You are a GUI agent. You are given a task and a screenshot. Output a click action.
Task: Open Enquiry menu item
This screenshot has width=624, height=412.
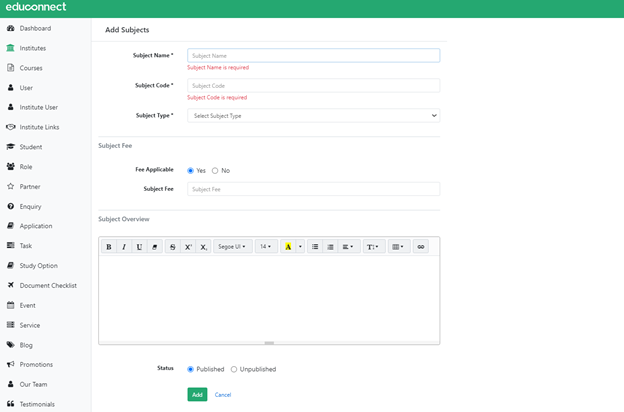pyautogui.click(x=30, y=207)
